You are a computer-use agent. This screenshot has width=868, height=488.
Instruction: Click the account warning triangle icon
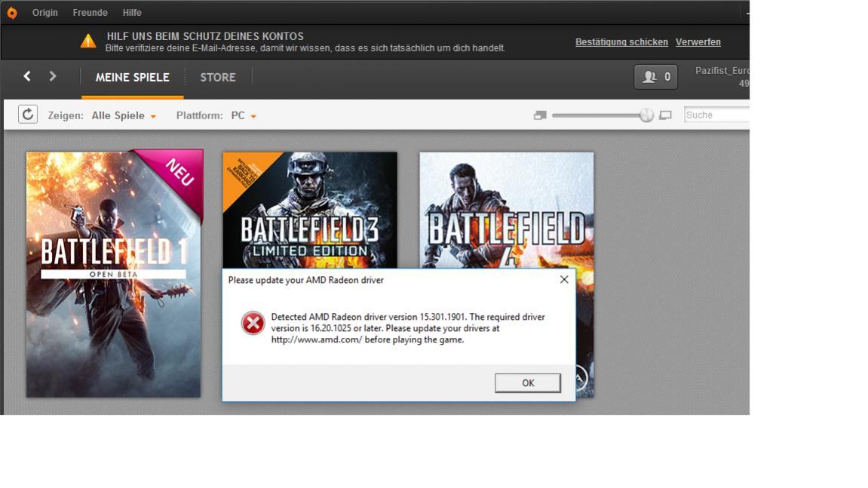(x=88, y=41)
